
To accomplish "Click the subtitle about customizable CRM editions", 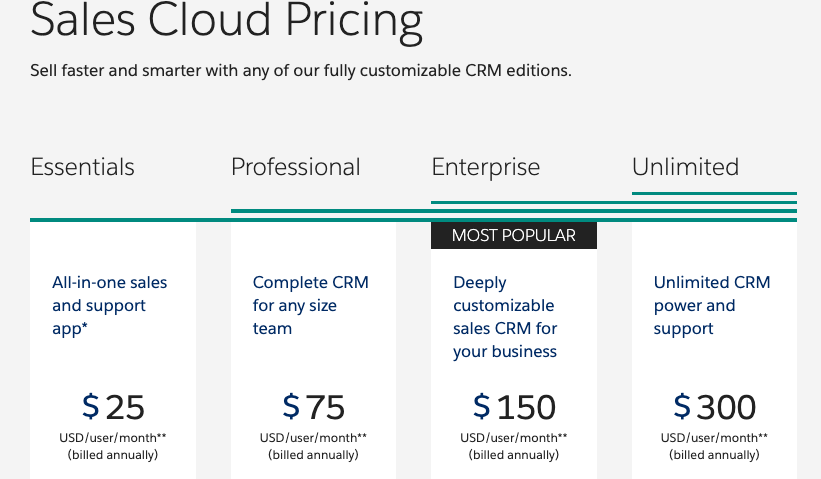I will click(x=301, y=70).
